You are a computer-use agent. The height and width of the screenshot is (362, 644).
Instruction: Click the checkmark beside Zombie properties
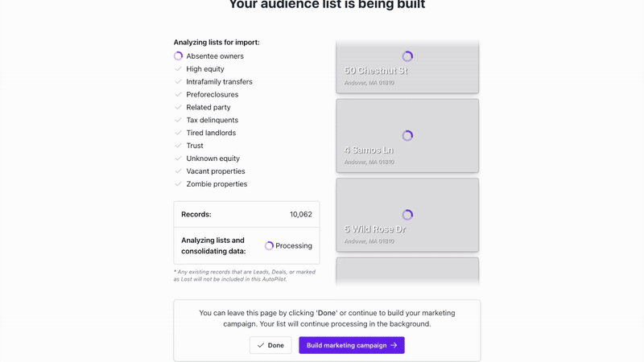tap(179, 184)
